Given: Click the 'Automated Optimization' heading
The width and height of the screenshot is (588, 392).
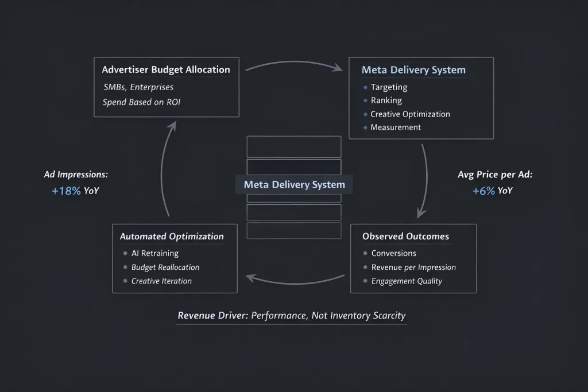Looking at the screenshot, I should [172, 236].
